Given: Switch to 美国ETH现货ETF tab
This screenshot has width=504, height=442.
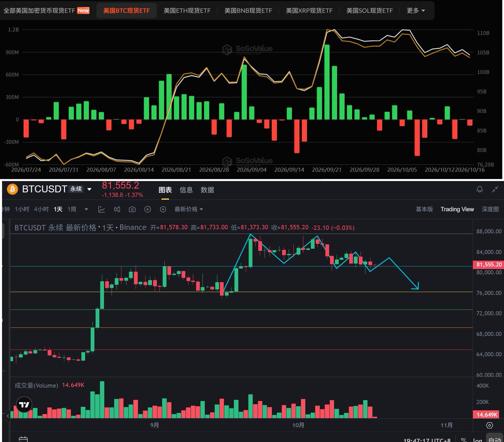Looking at the screenshot, I should 187,11.
